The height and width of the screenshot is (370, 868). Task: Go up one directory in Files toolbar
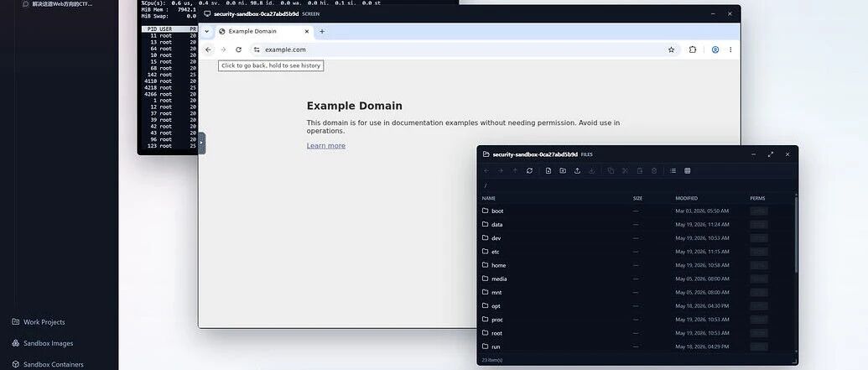pyautogui.click(x=515, y=170)
